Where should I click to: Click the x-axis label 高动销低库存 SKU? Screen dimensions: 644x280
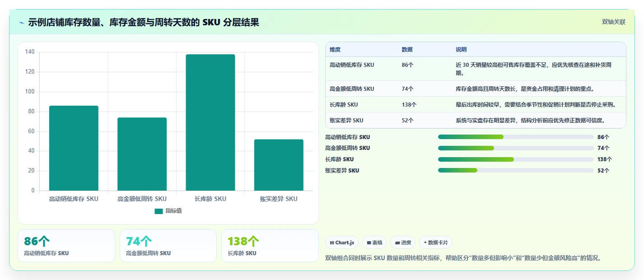pos(74,199)
